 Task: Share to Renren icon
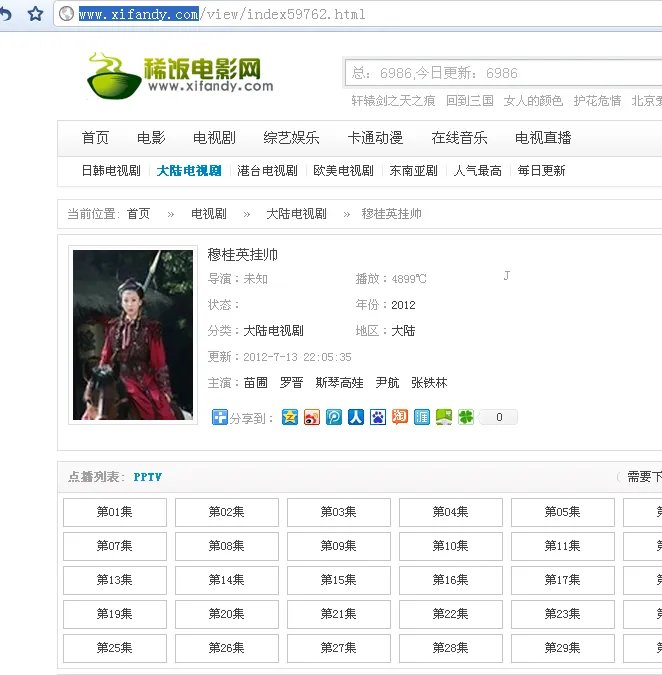tap(356, 417)
